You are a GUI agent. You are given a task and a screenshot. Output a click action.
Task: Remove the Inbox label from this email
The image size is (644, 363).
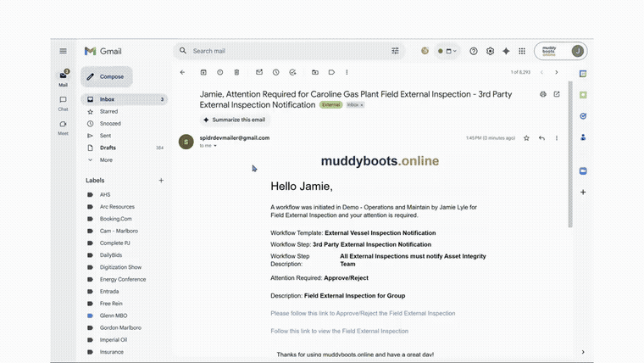click(x=362, y=105)
